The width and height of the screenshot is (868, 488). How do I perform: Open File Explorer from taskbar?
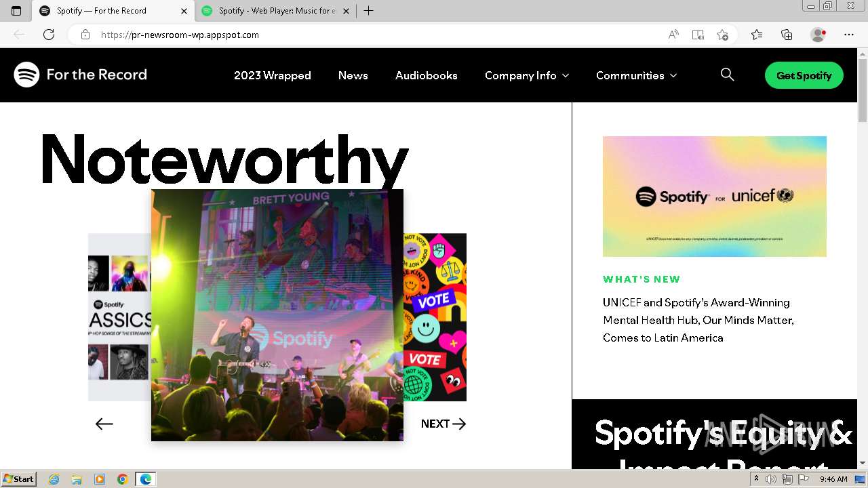(77, 479)
